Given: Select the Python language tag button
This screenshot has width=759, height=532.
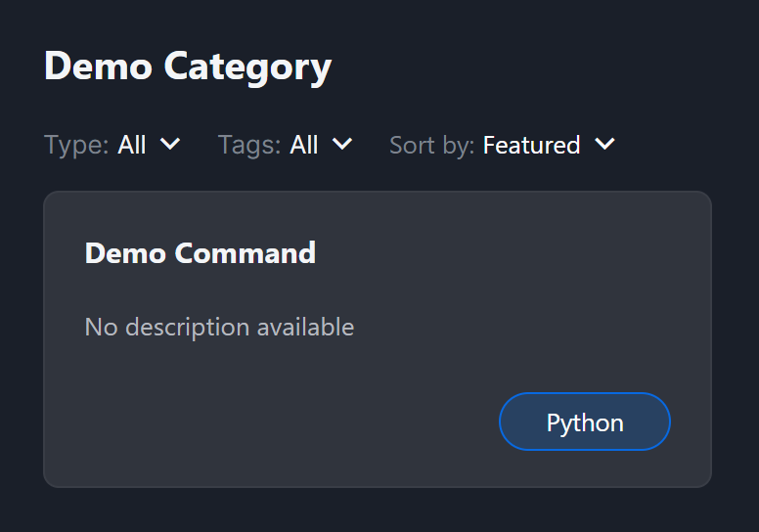Looking at the screenshot, I should [x=584, y=422].
